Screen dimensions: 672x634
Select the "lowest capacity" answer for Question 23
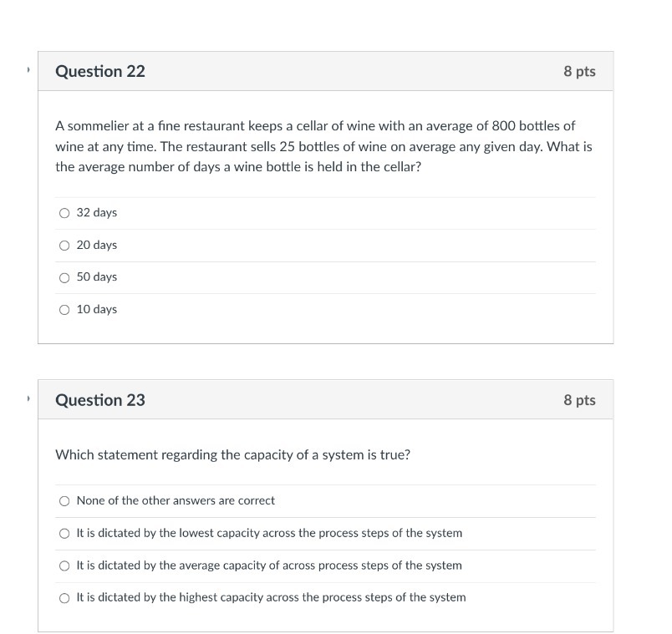(x=64, y=534)
